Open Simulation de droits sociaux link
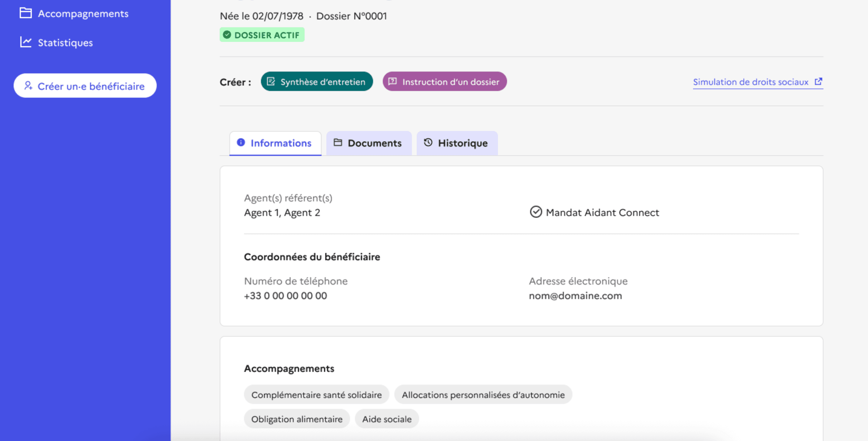Viewport: 868px width, 441px height. click(x=750, y=82)
